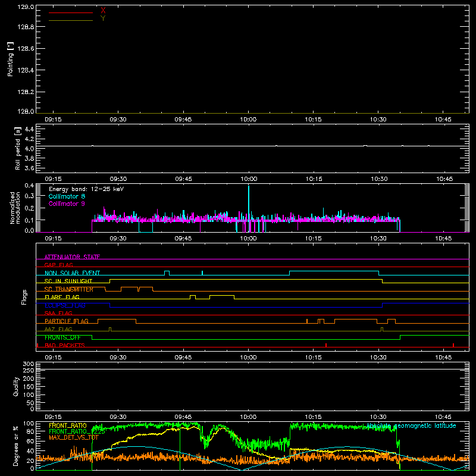Select 09:45 under the modulation plot
The width and height of the screenshot is (476, 476).
coord(183,239)
